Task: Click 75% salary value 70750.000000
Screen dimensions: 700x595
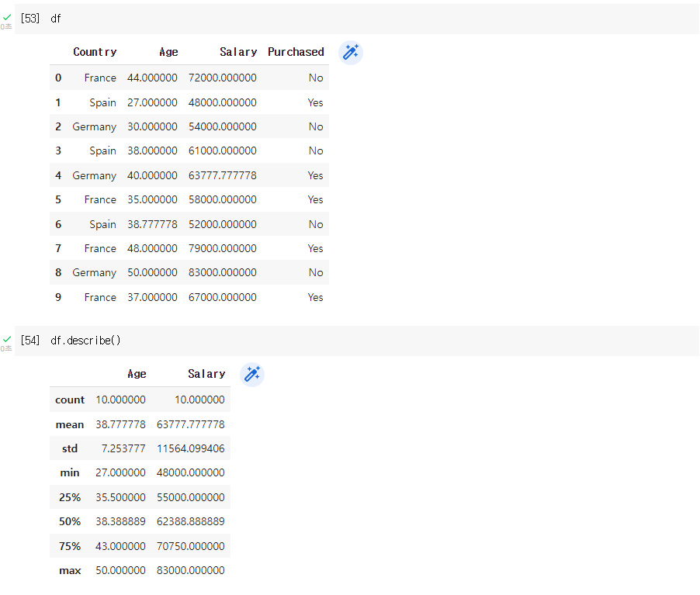Action: (x=191, y=546)
